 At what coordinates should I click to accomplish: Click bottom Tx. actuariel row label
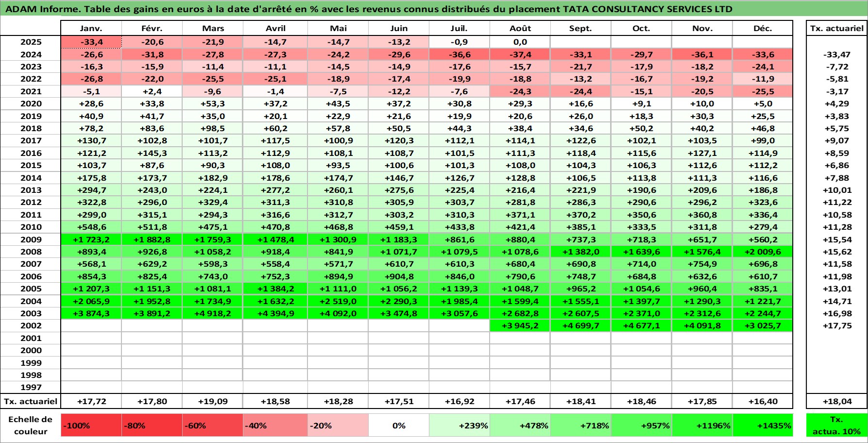tap(31, 401)
